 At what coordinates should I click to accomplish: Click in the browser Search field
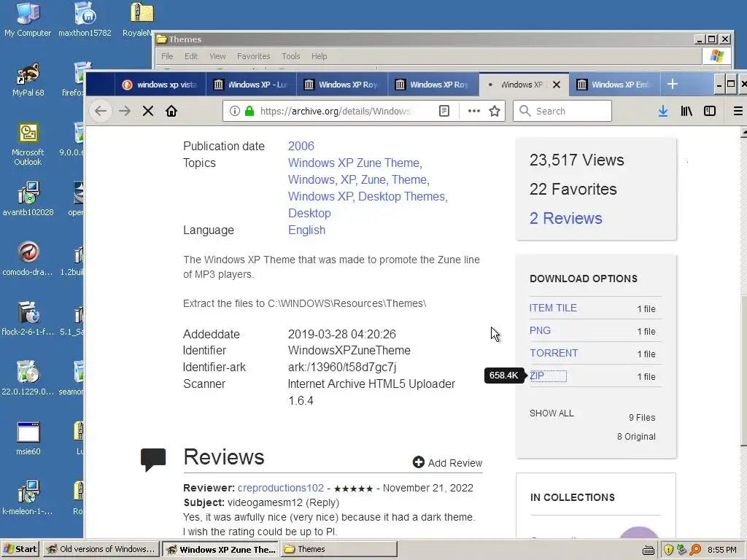tap(562, 111)
